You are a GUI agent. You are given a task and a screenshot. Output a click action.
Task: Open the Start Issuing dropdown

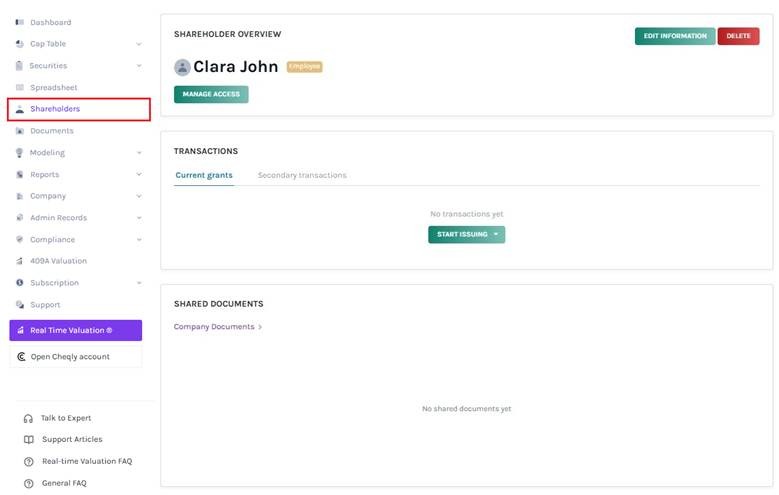tap(467, 235)
